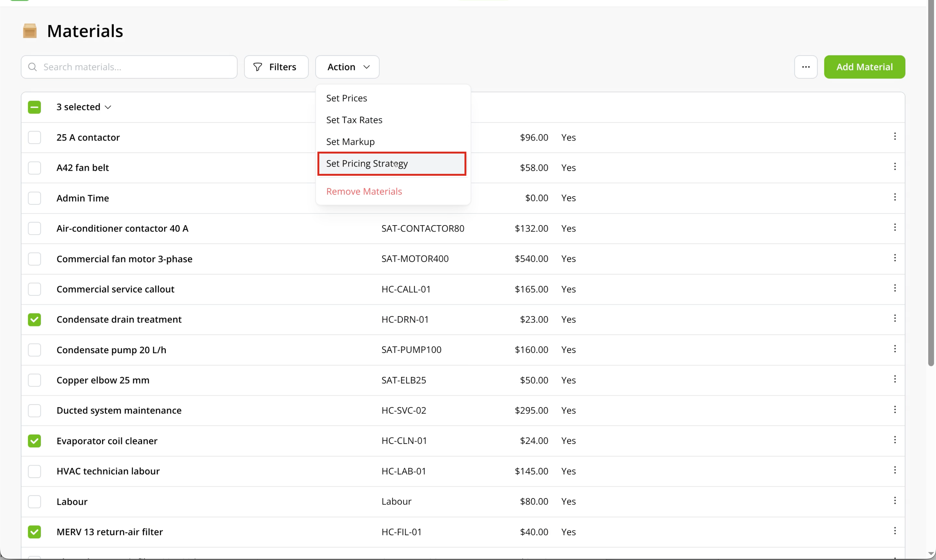Uncheck Evaporator coil cleaner

[34, 441]
